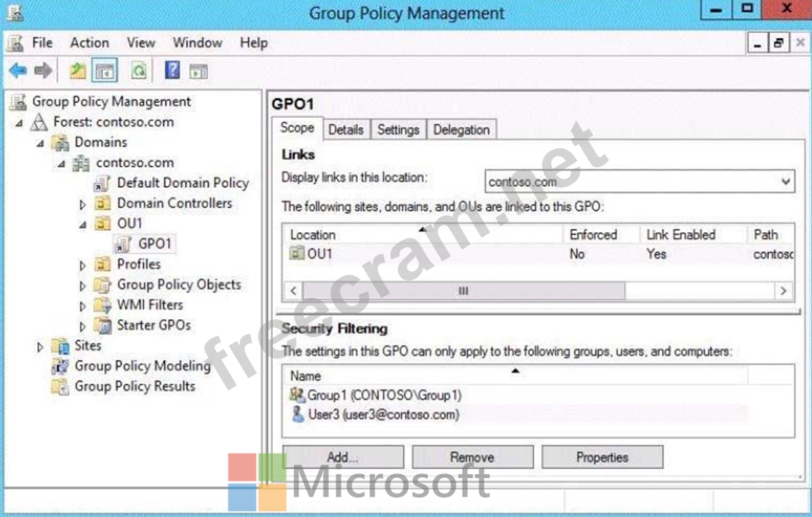Open the Display links location dropdown
This screenshot has height=517, width=812.
(786, 182)
